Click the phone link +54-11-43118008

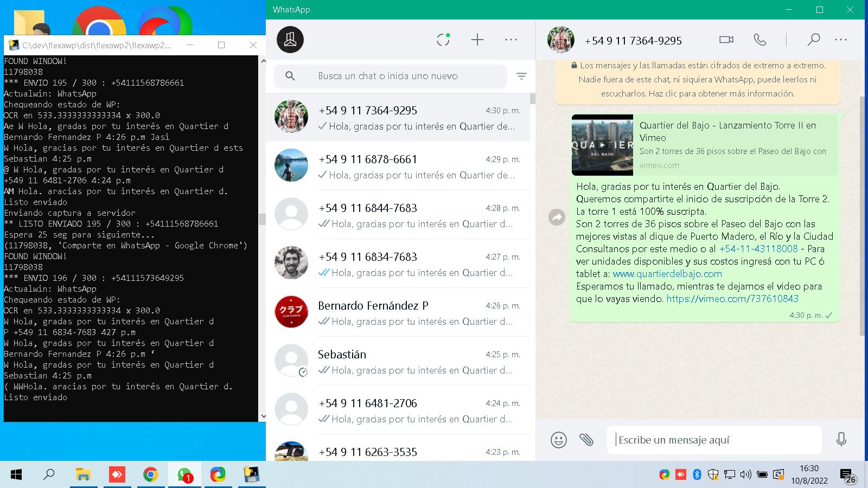[758, 249]
